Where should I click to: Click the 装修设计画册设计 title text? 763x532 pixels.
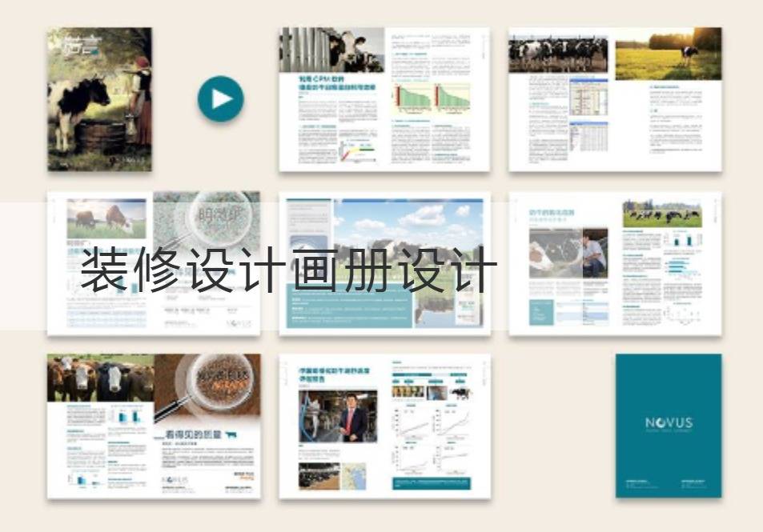[288, 270]
